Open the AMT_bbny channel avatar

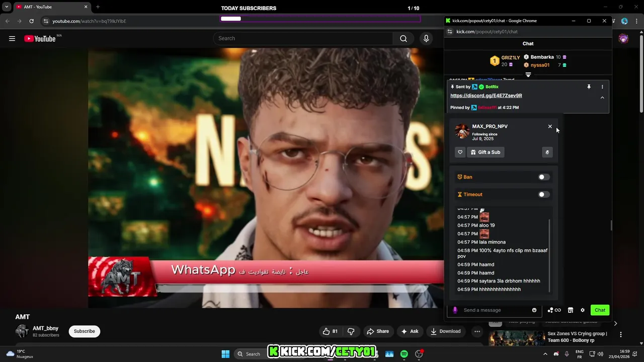[22, 331]
